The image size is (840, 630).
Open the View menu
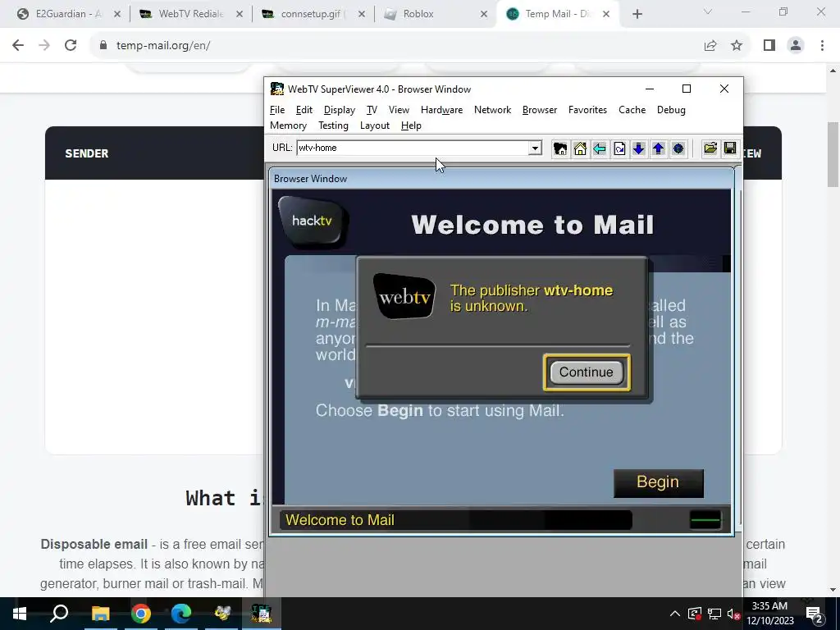pos(399,110)
